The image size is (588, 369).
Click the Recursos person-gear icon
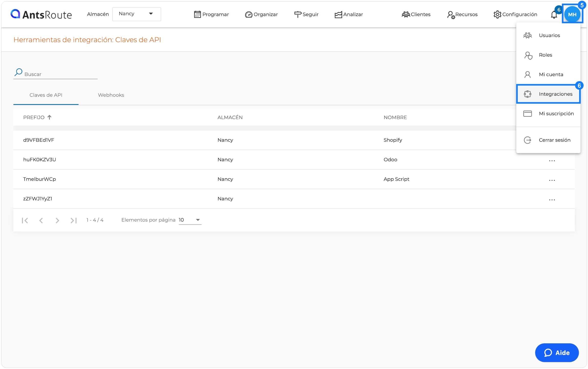451,15
